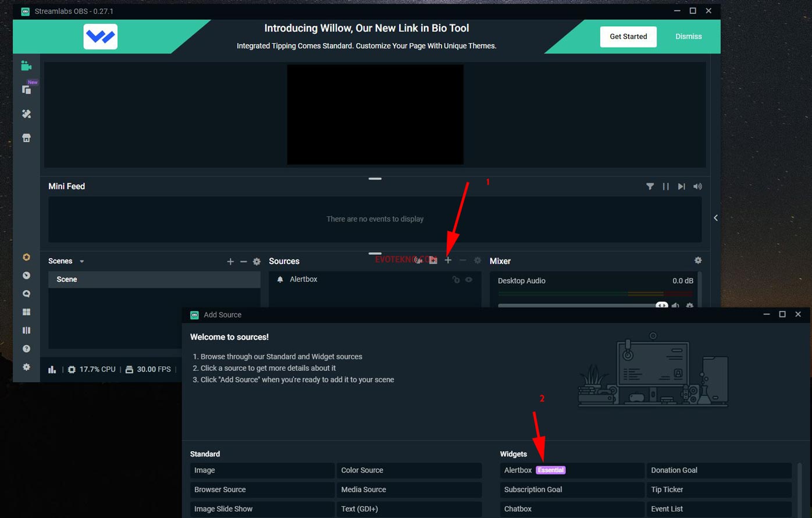Select the Scene item in Scenes list
The width and height of the screenshot is (812, 518).
coord(154,280)
